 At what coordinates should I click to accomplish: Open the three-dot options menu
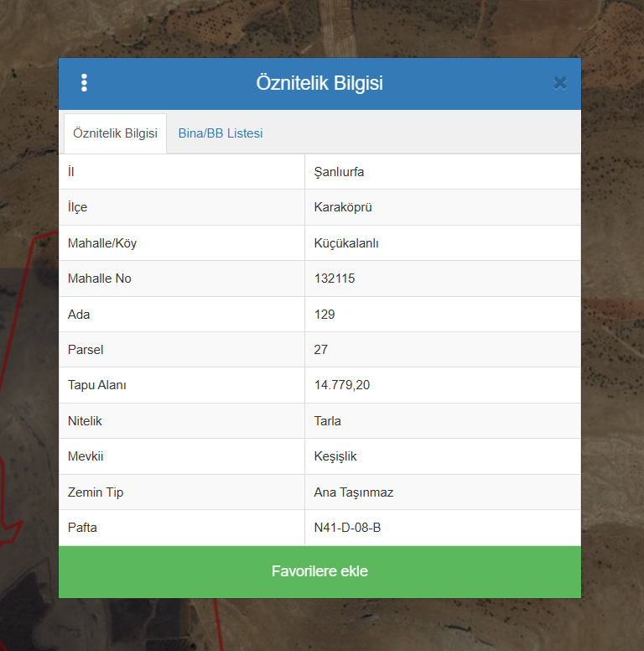[x=84, y=83]
